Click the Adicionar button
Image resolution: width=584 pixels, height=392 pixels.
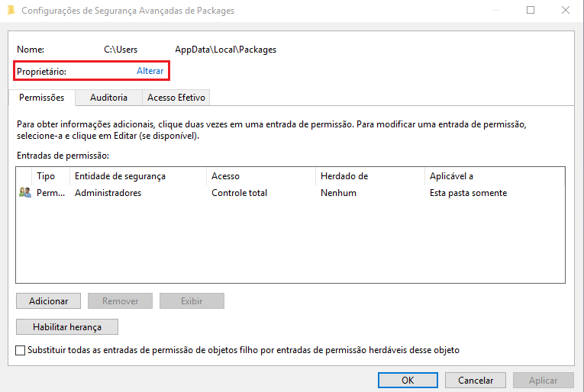[x=48, y=301]
